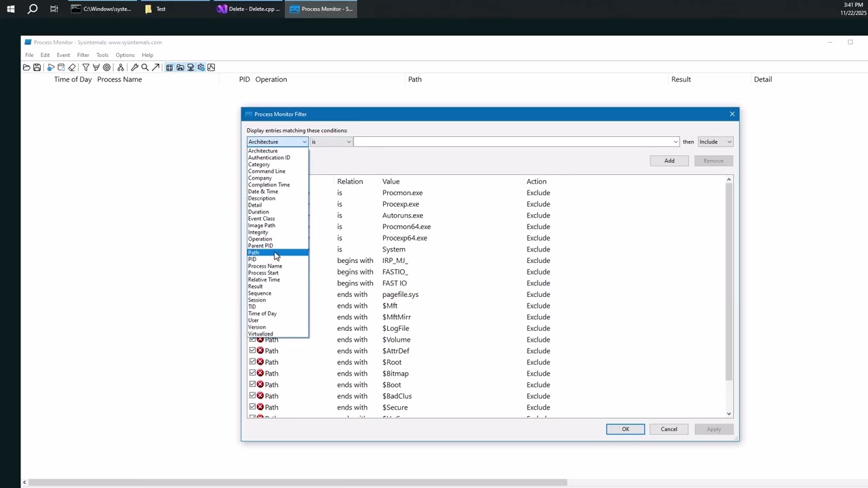Click the Find magnifier toolbar icon
The width and height of the screenshot is (868, 488).
144,67
